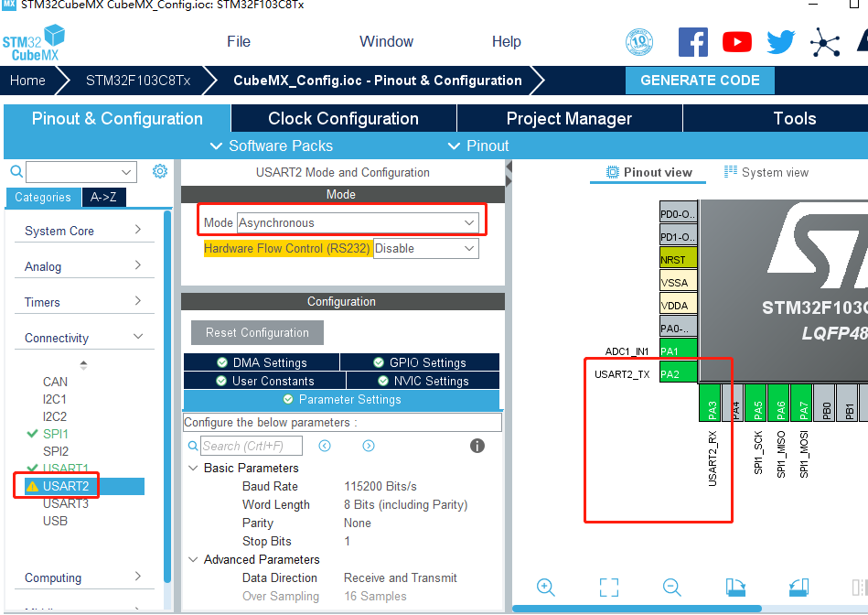Open the YouTube icon link
Screen dimensions: 868x615
point(737,42)
